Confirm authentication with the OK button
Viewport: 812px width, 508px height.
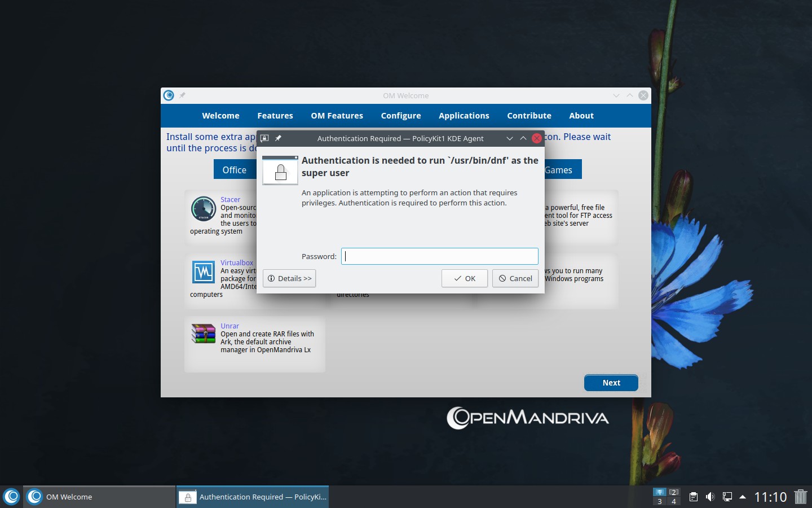click(x=465, y=278)
